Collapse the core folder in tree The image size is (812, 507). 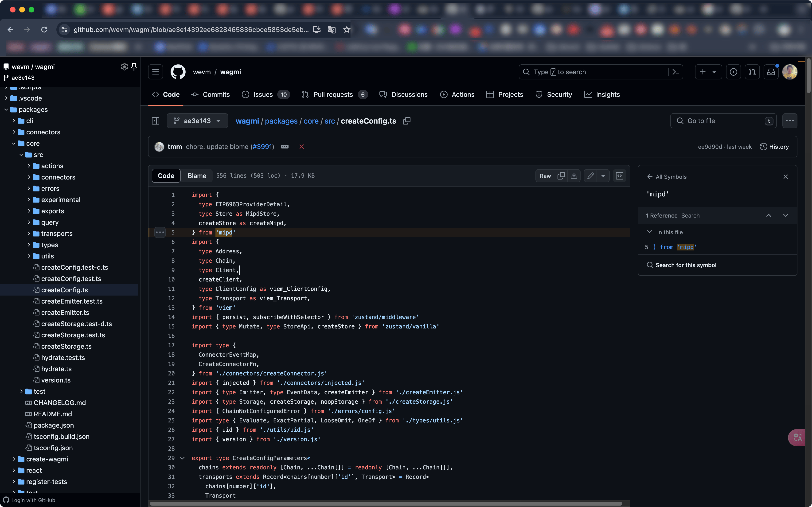(x=14, y=144)
